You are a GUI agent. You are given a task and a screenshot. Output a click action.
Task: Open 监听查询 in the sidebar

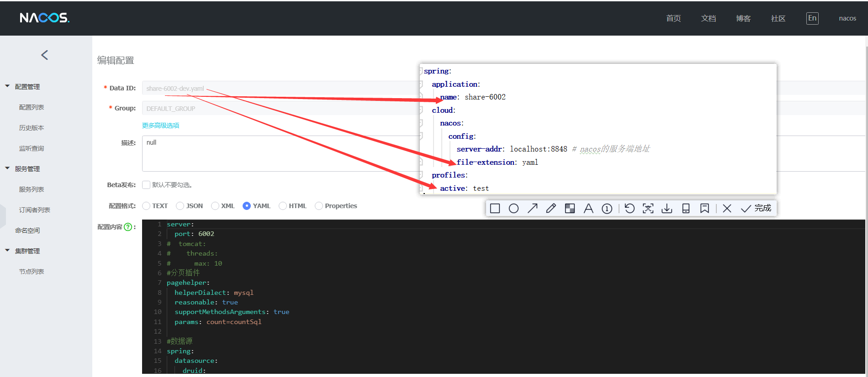32,148
